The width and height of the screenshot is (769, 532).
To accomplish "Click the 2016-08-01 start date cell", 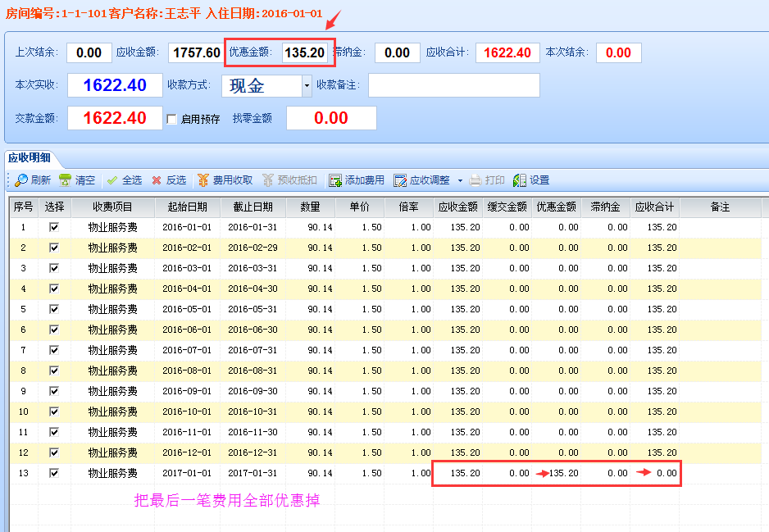I will tap(188, 371).
